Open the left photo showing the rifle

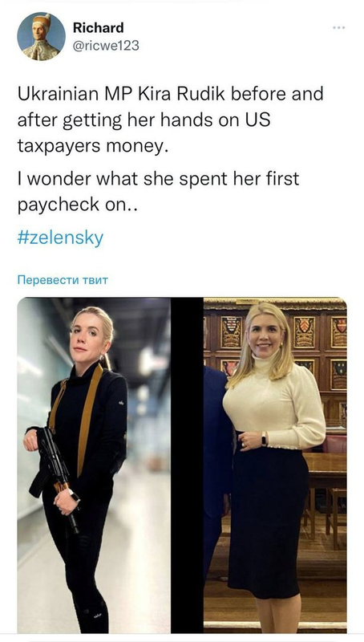[x=94, y=465]
